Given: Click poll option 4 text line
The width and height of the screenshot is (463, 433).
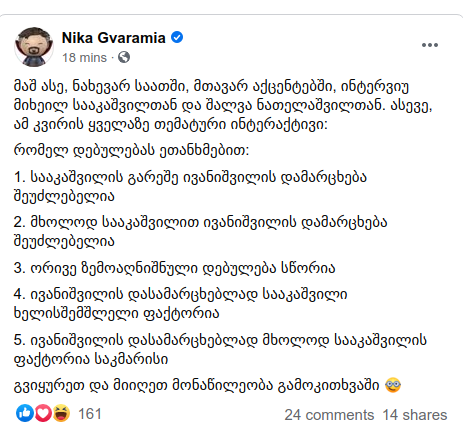Looking at the screenshot, I should (180, 304).
